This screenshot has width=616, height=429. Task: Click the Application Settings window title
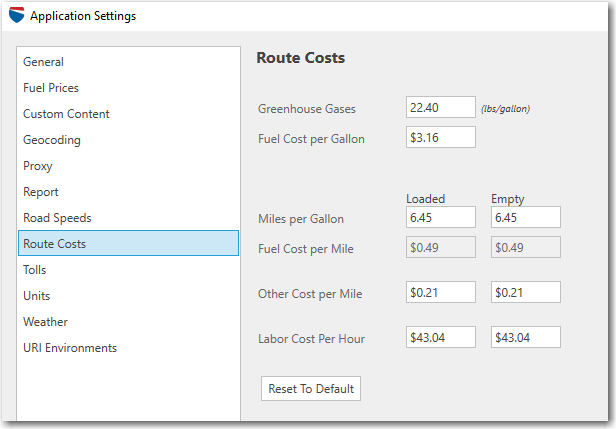pos(83,16)
